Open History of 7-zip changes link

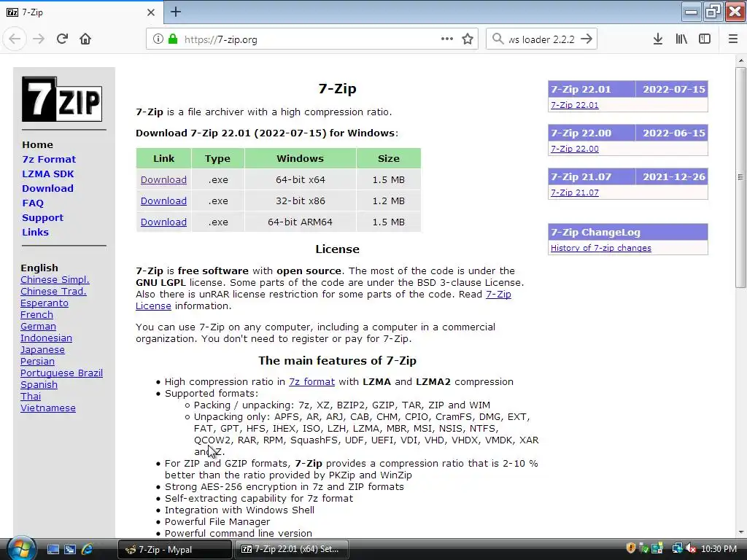[601, 248]
